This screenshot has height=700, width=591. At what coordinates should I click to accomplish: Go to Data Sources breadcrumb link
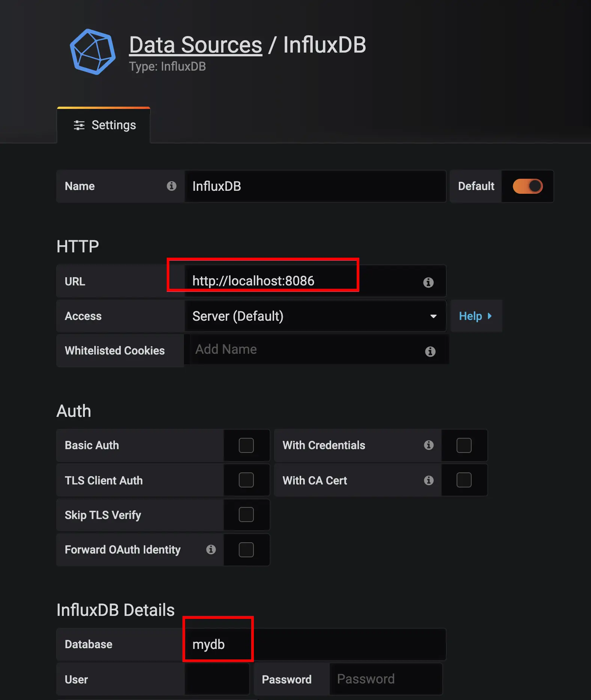pos(196,45)
